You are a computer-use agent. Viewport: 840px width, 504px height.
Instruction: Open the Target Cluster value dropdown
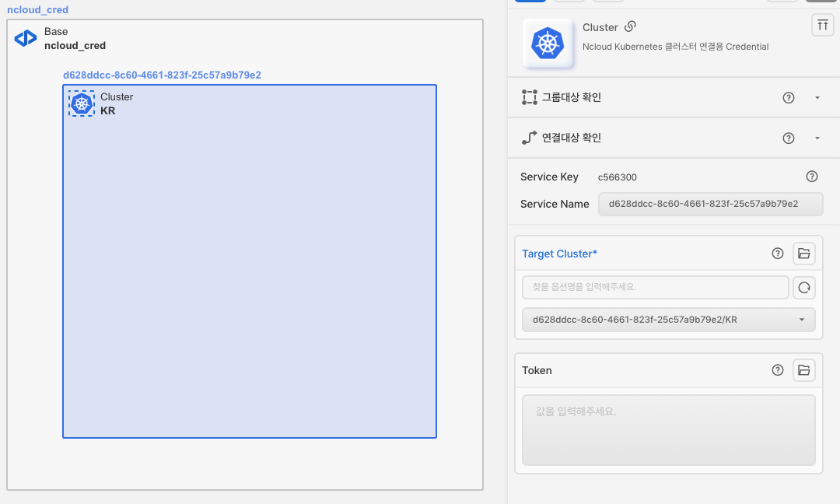[x=669, y=320]
